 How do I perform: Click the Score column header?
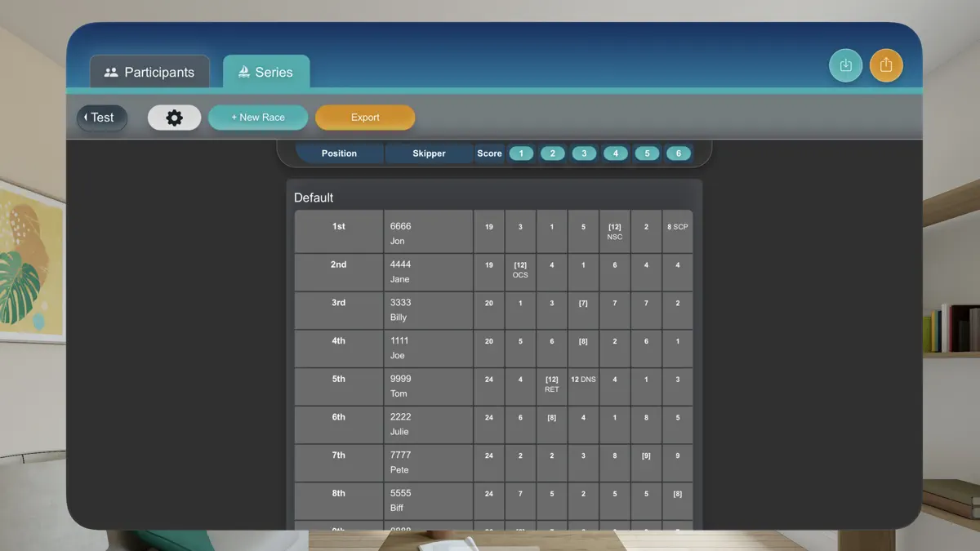(x=489, y=153)
